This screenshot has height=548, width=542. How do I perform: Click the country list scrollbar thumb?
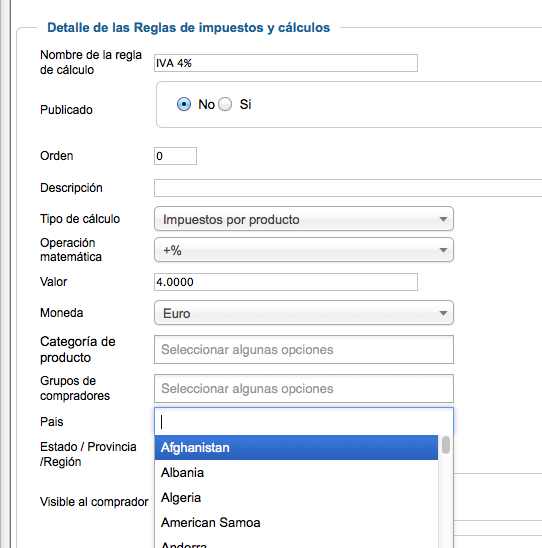click(446, 445)
